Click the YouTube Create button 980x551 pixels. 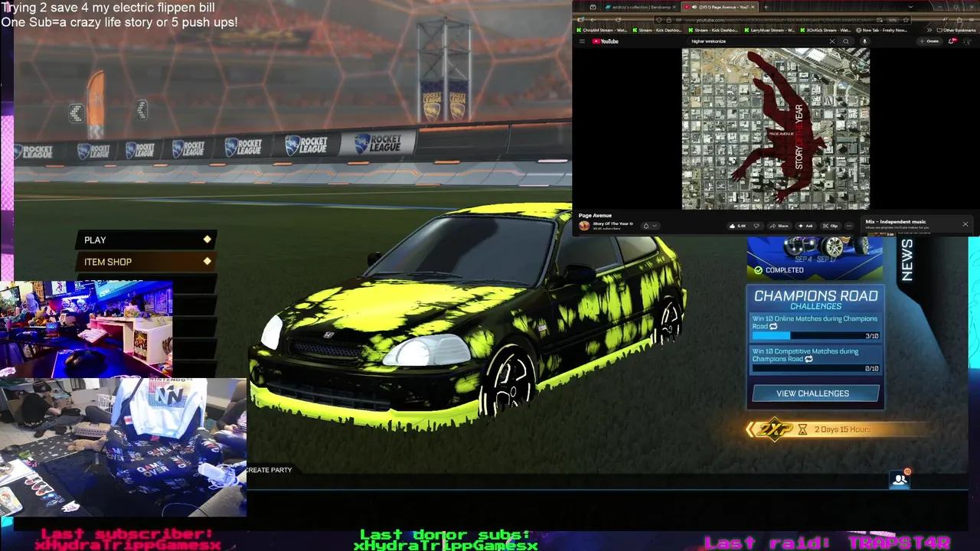pyautogui.click(x=929, y=41)
